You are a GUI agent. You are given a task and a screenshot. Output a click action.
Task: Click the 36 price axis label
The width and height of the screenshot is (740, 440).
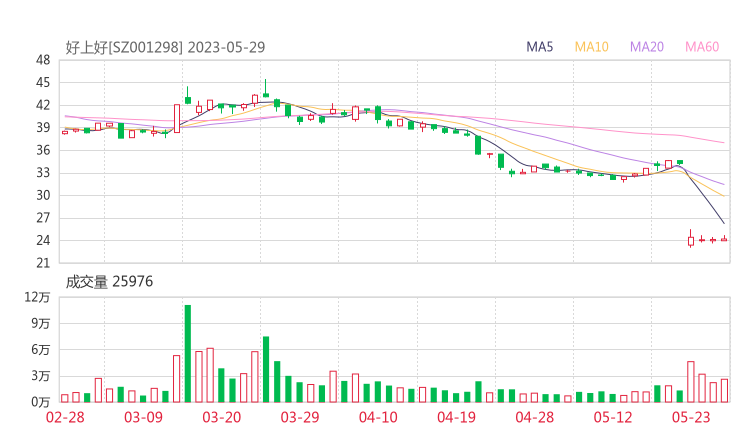(43, 150)
